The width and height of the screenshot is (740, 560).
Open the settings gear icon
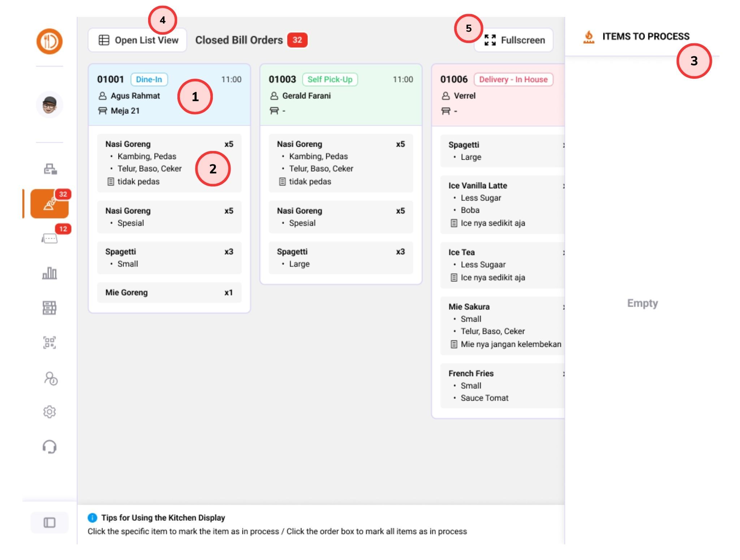click(50, 412)
